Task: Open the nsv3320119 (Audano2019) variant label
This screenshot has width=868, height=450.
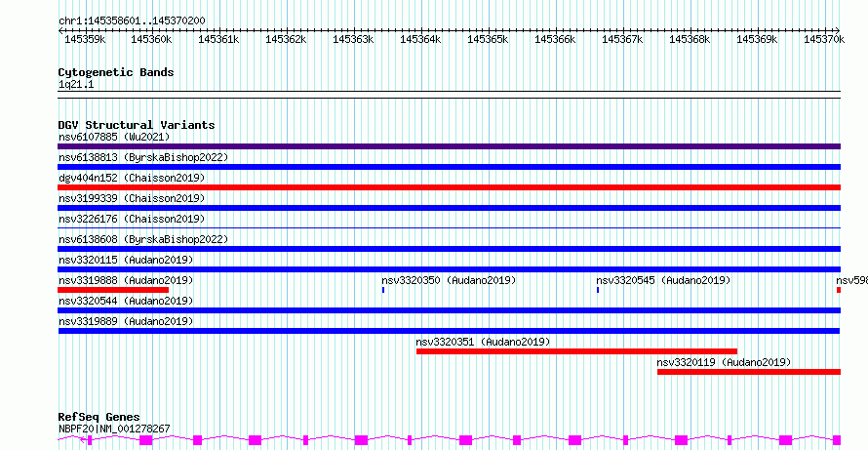Action: [x=724, y=362]
